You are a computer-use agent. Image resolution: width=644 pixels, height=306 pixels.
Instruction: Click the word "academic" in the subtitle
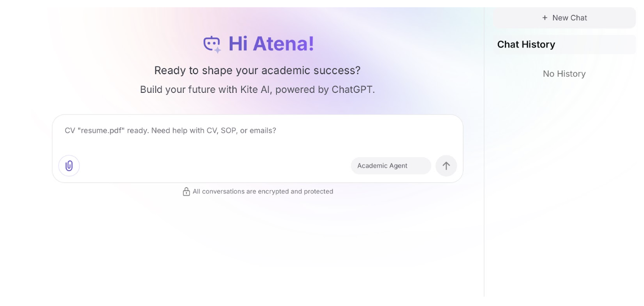tap(286, 70)
